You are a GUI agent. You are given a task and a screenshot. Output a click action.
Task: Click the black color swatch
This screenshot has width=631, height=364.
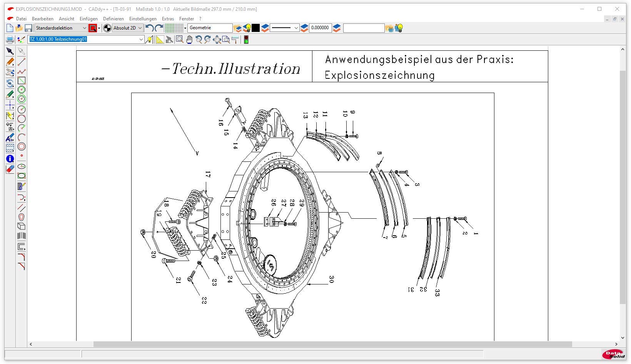click(x=256, y=28)
